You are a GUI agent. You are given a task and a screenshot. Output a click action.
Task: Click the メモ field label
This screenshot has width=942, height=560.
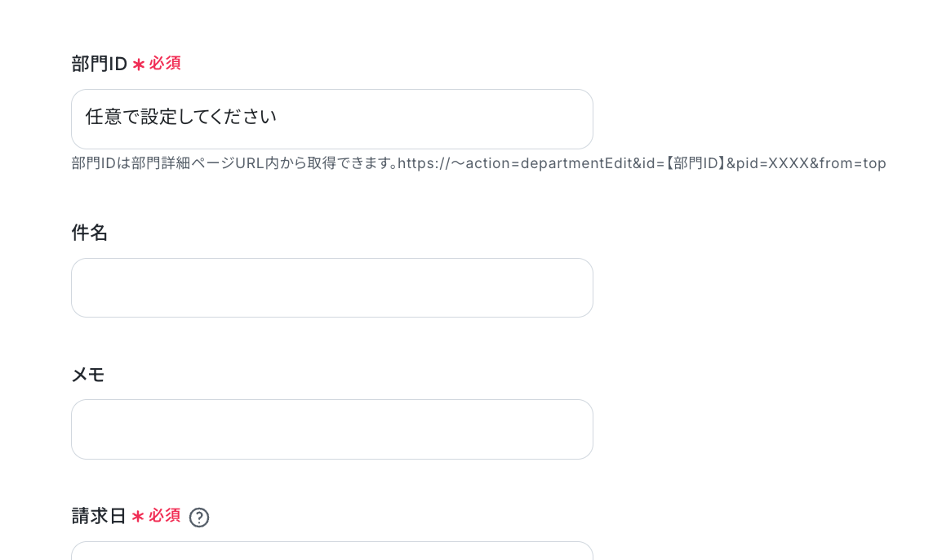[88, 375]
